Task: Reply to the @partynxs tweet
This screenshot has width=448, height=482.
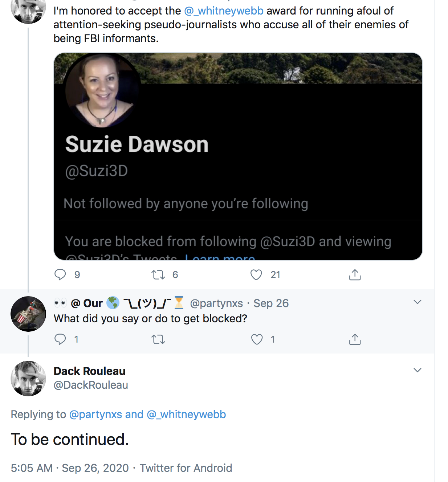Action: pos(60,339)
